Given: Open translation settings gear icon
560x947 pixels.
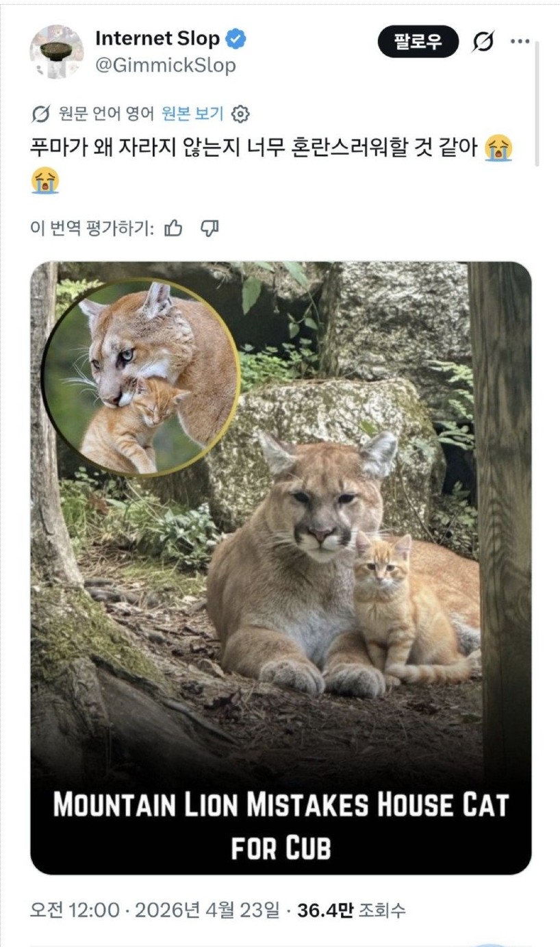Looking at the screenshot, I should tap(240, 114).
